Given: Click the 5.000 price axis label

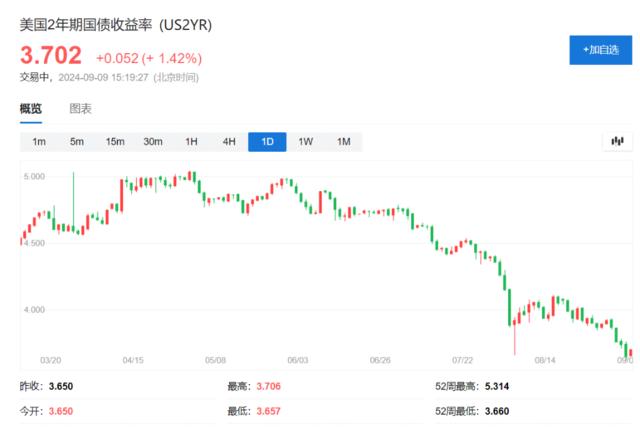Looking at the screenshot, I should pos(34,176).
